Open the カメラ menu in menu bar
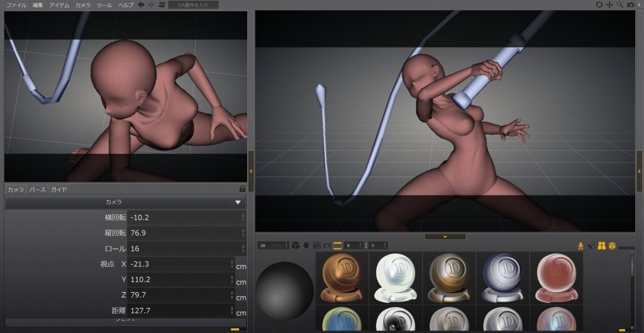 [83, 5]
